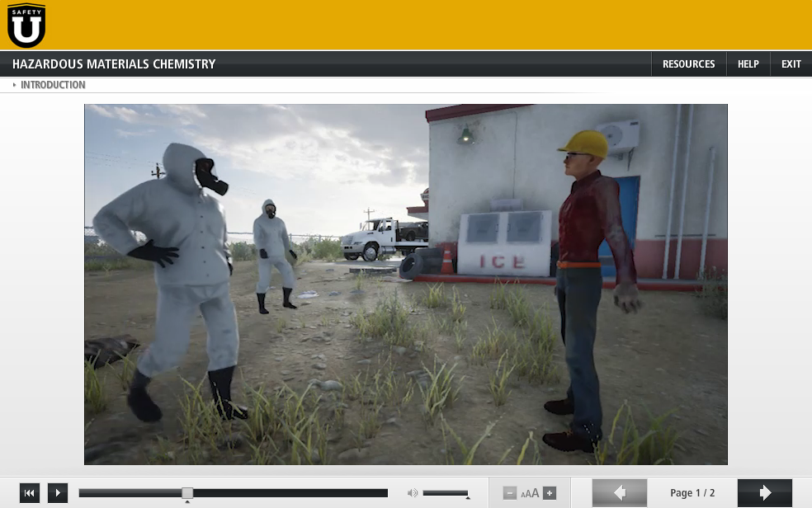Toggle the aAA text size indicator
This screenshot has width=812, height=508.
tap(531, 493)
